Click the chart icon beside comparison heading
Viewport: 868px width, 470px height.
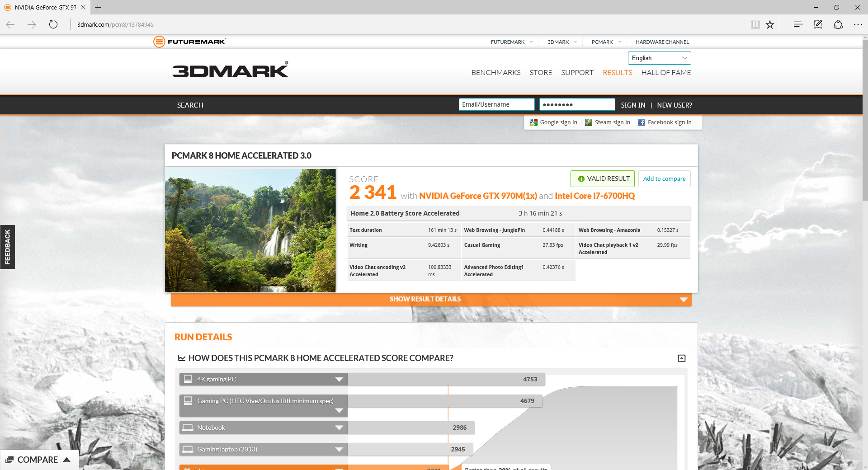pos(182,358)
